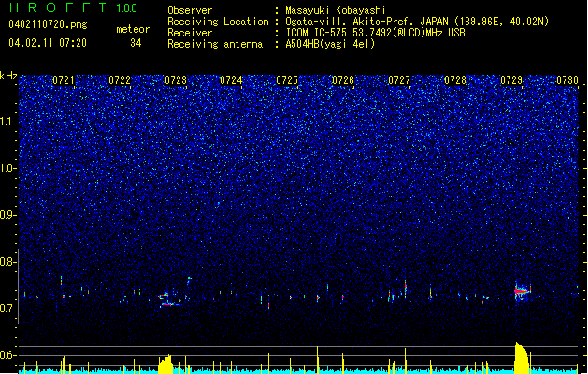Click the 0725 time marker
Image resolution: width=588 pixels, height=374 pixels.
point(287,80)
